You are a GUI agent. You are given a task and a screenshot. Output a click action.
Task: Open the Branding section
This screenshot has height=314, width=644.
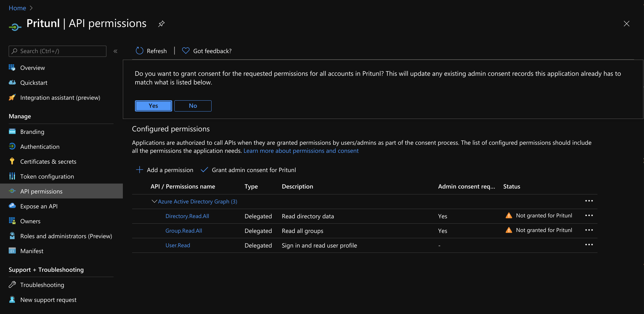[x=32, y=132]
